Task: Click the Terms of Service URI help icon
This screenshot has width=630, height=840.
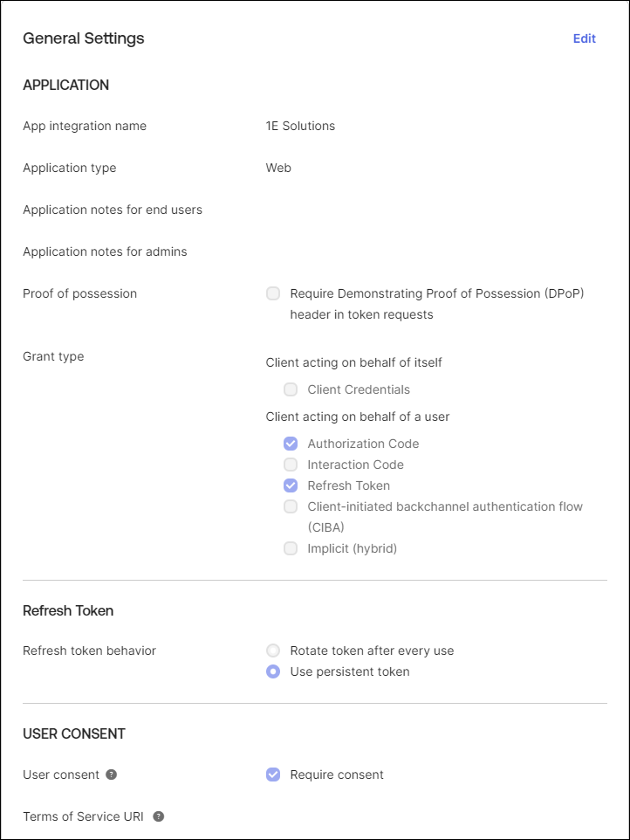Action: click(158, 816)
